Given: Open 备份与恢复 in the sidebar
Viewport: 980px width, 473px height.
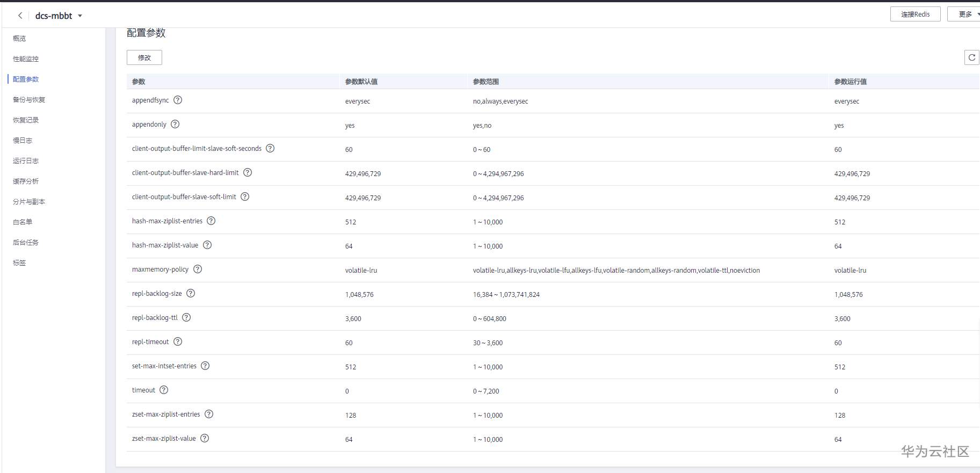Looking at the screenshot, I should [x=29, y=99].
